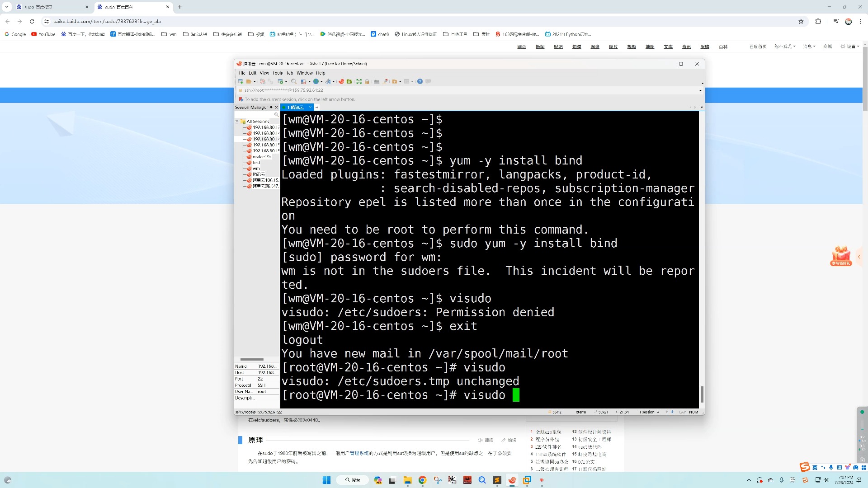Click the Xftp green toolbar icon

[x=349, y=81]
